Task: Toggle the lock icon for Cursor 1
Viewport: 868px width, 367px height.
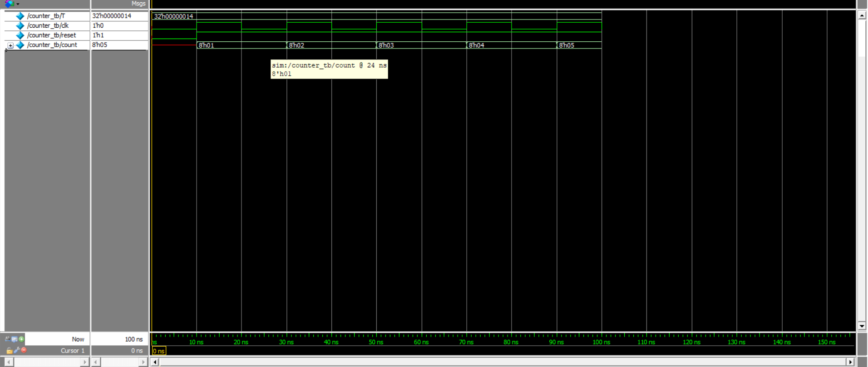Action: tap(9, 350)
